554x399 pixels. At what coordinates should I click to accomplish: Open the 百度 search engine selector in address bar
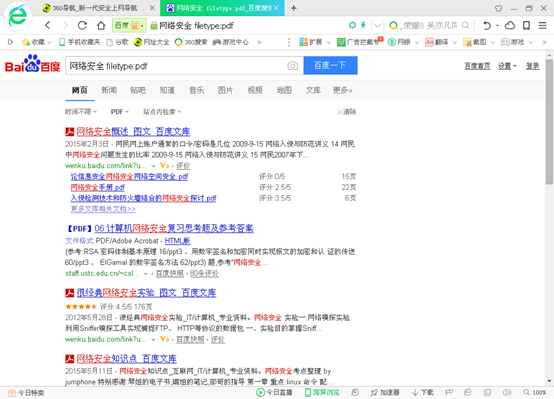129,25
